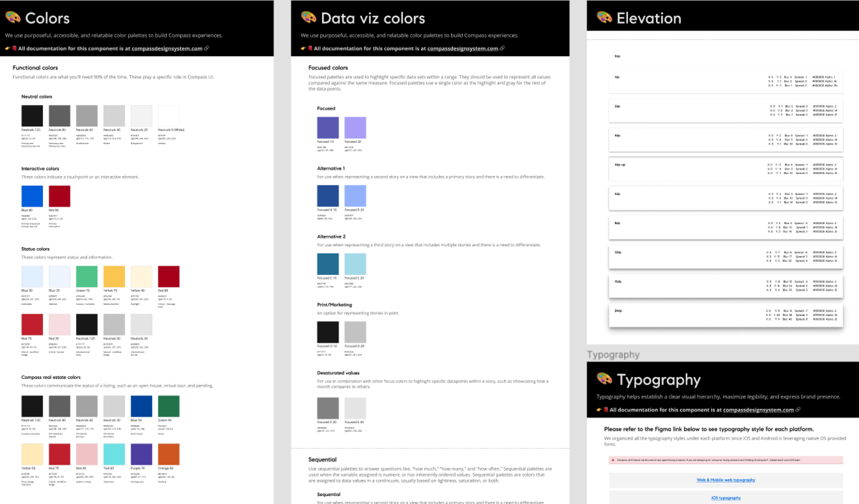The height and width of the screenshot is (504, 859).
Task: Open compassdesignsystem.com link in Typography header
Action: 758,410
